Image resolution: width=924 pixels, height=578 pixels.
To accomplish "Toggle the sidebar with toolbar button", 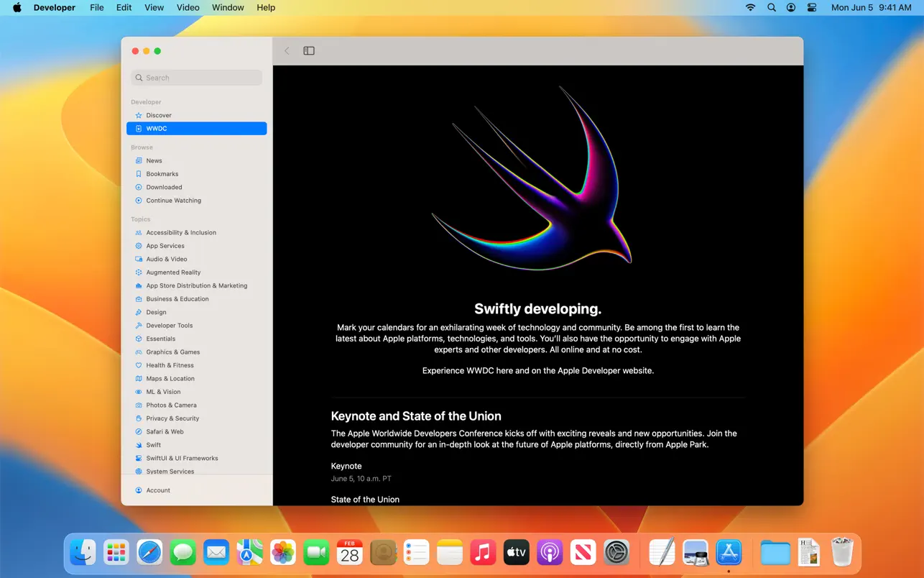I will click(x=309, y=51).
